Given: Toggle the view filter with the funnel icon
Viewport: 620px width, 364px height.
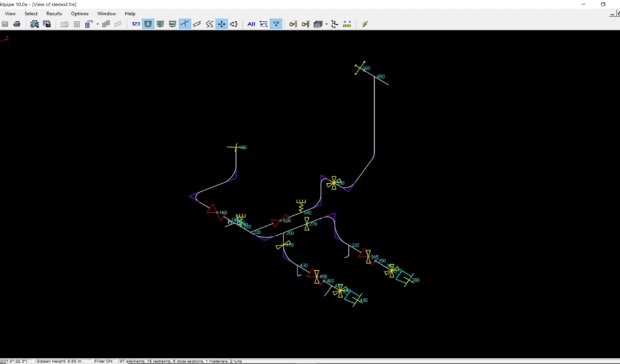Looking at the screenshot, I should click(275, 24).
